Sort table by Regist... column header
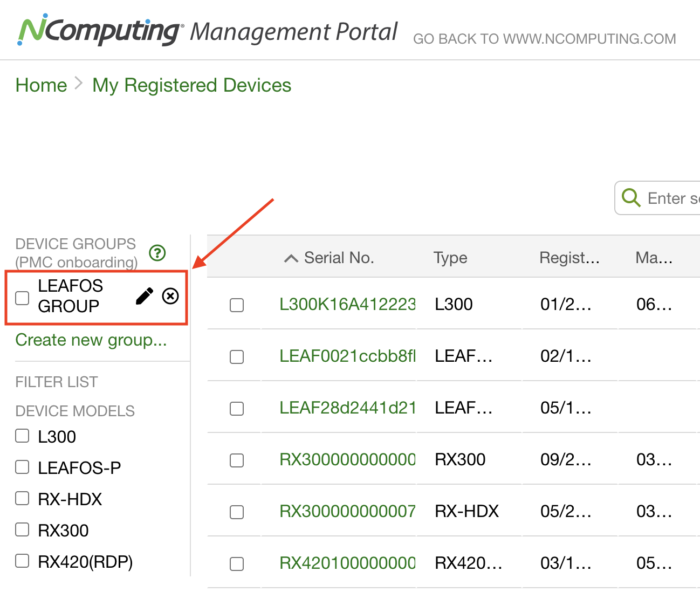Viewport: 700px width, 592px height. [x=569, y=258]
